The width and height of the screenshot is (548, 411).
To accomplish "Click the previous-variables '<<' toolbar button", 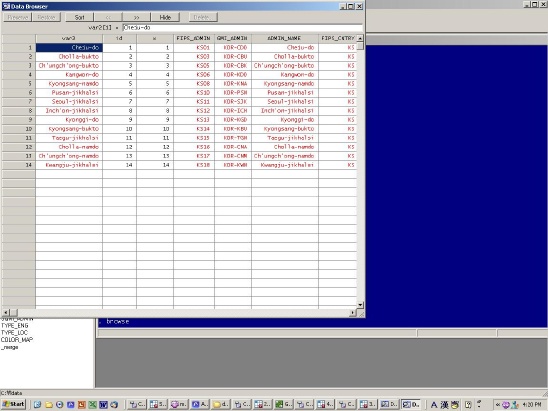I will tap(108, 17).
